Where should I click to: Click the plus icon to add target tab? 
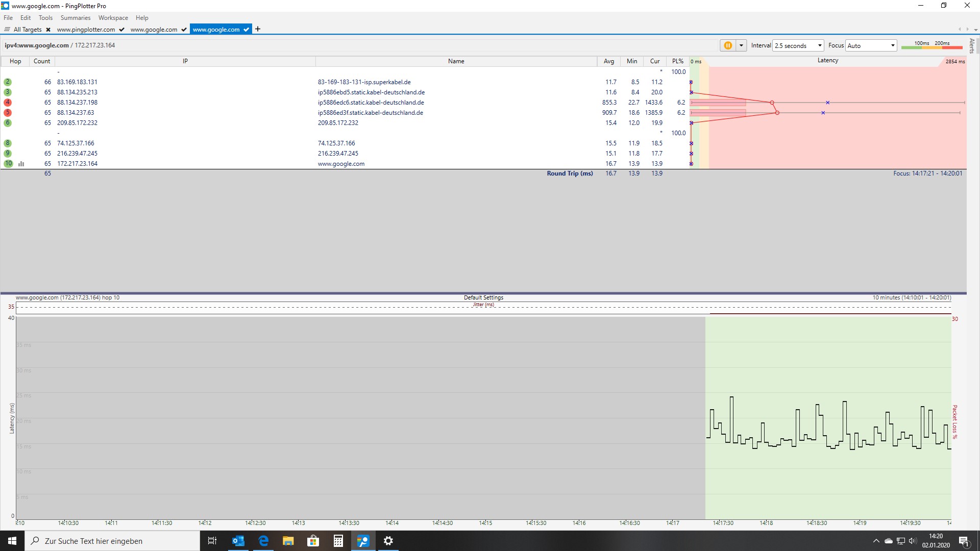[x=258, y=29]
